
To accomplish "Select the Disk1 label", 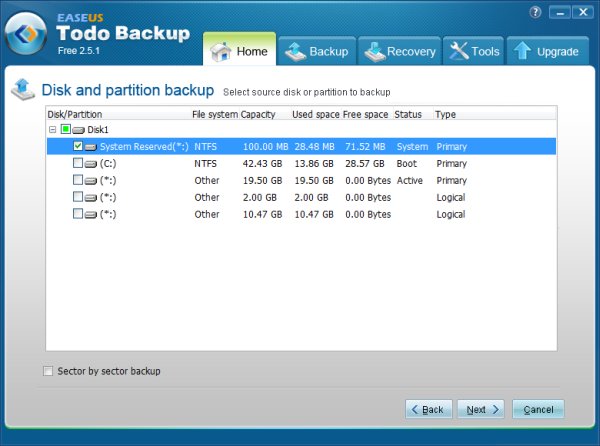I will 98,130.
